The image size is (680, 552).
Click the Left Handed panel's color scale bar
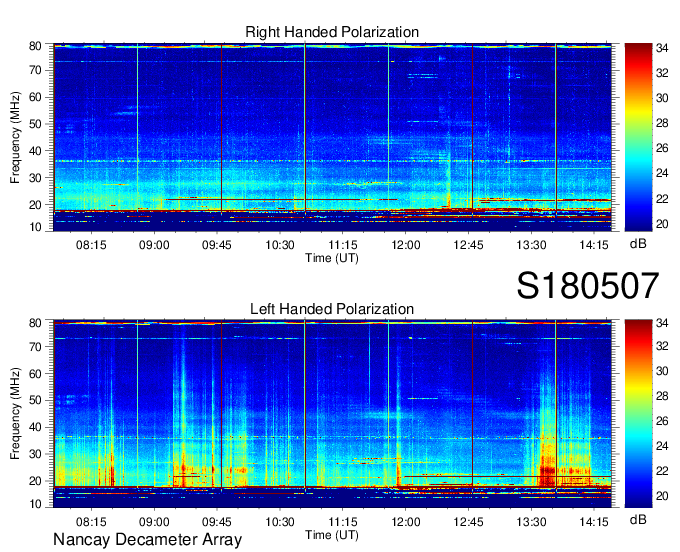[638, 414]
